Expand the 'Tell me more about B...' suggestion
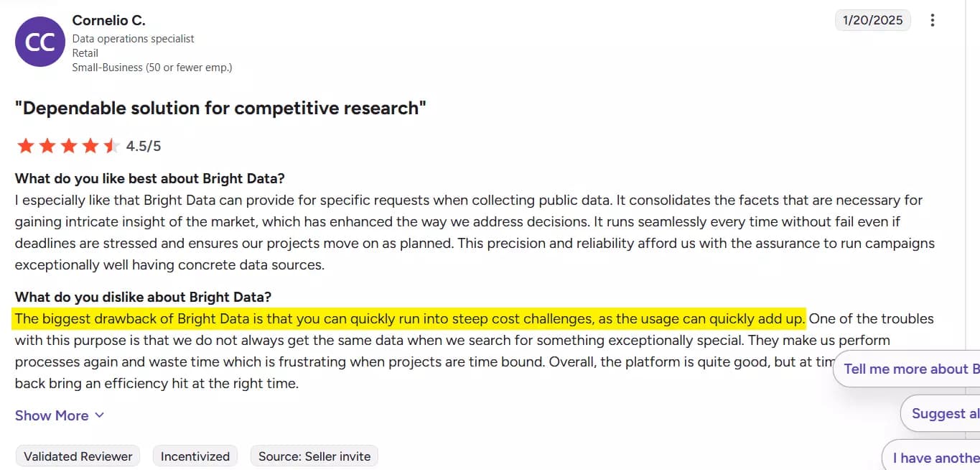 (x=910, y=369)
